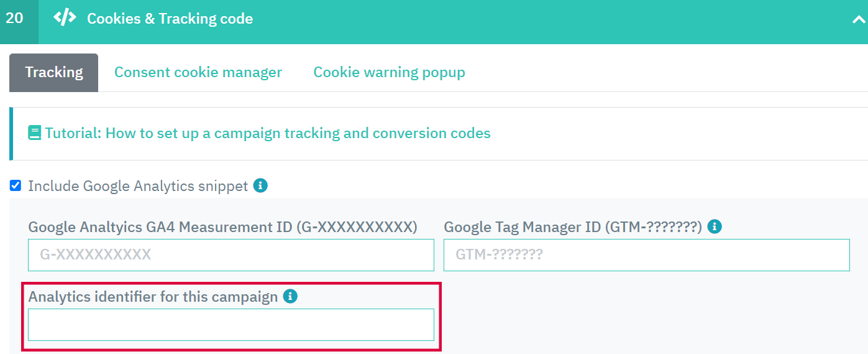Select the Tracking tab
The image size is (868, 354).
click(54, 73)
